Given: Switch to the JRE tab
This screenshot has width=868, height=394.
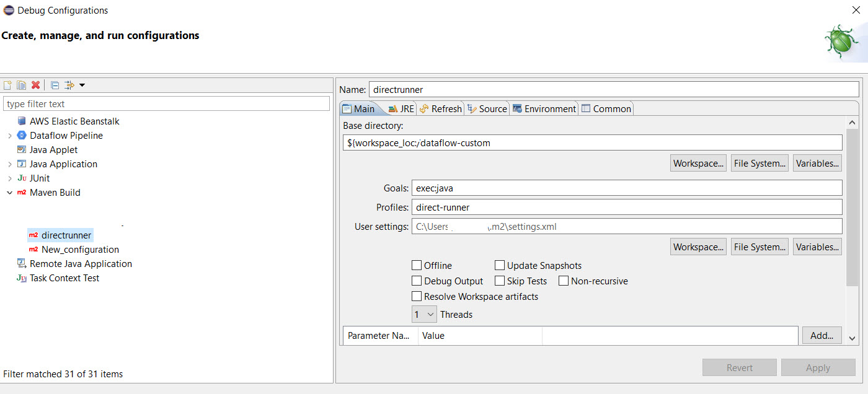Looking at the screenshot, I should click(x=401, y=108).
